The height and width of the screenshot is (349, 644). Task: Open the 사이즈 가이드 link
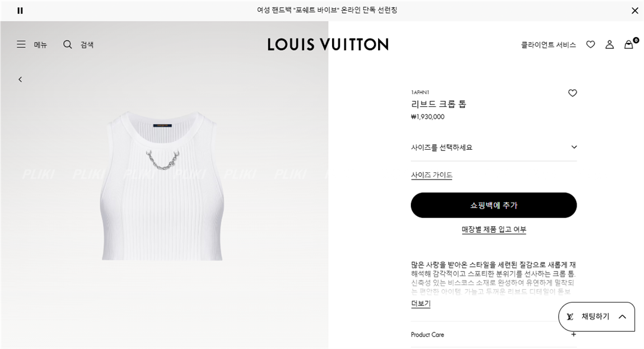[x=432, y=175]
